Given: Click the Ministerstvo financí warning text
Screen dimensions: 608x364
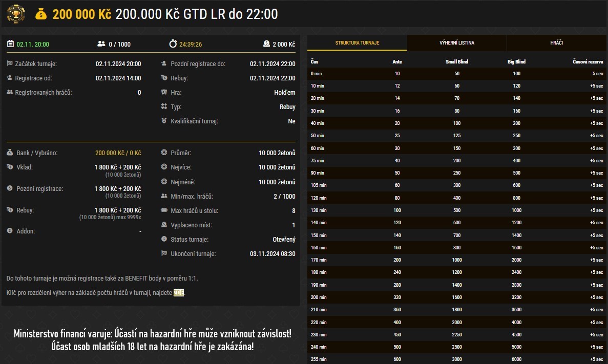Looking at the screenshot, I should [153, 340].
